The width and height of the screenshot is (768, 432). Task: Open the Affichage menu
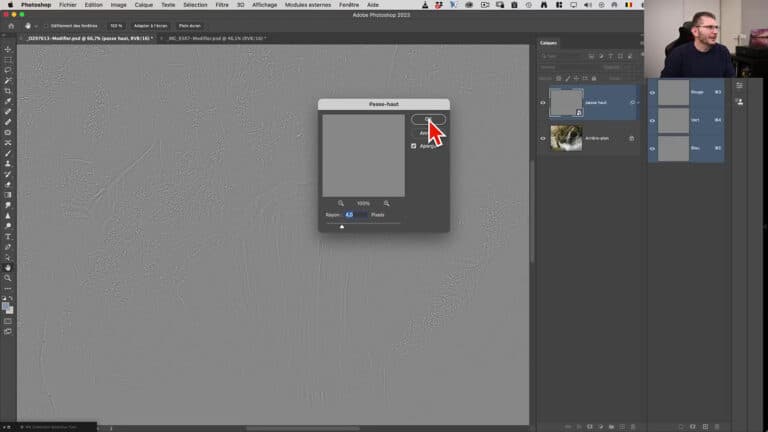pos(264,5)
